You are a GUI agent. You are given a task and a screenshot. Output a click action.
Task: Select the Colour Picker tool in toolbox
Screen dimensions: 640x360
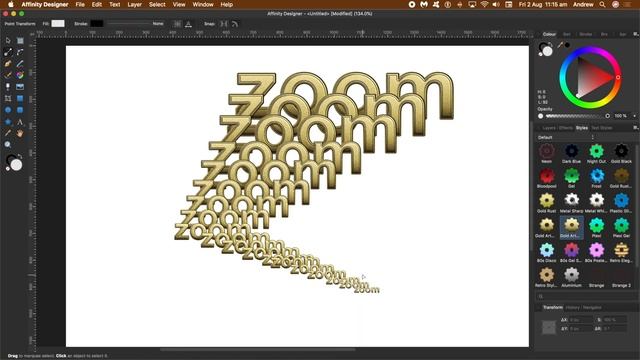8,133
